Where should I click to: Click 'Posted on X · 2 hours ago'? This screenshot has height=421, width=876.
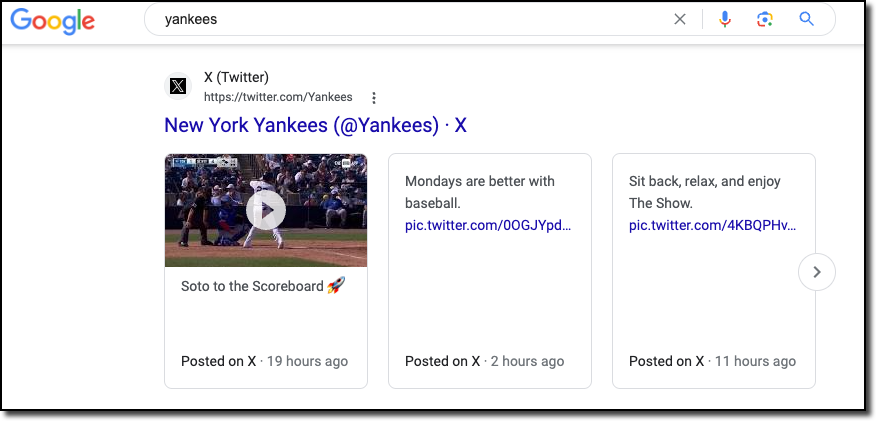[x=484, y=361]
